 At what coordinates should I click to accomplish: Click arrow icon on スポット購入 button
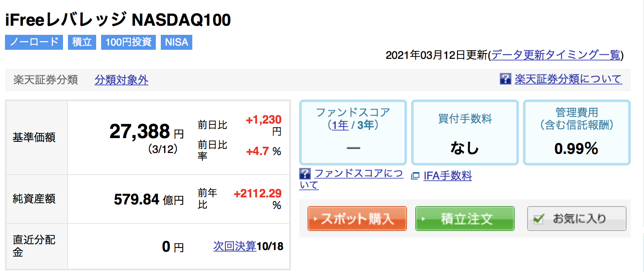316,219
